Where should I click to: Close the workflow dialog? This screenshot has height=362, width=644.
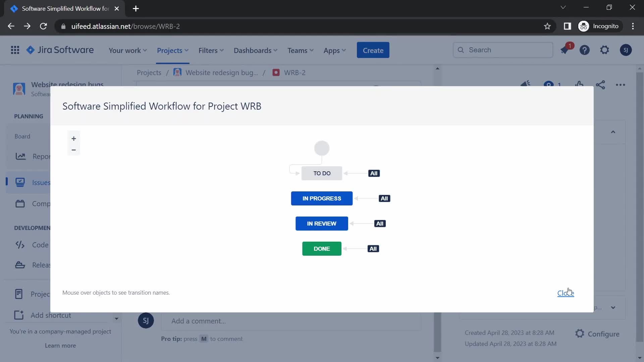click(565, 293)
